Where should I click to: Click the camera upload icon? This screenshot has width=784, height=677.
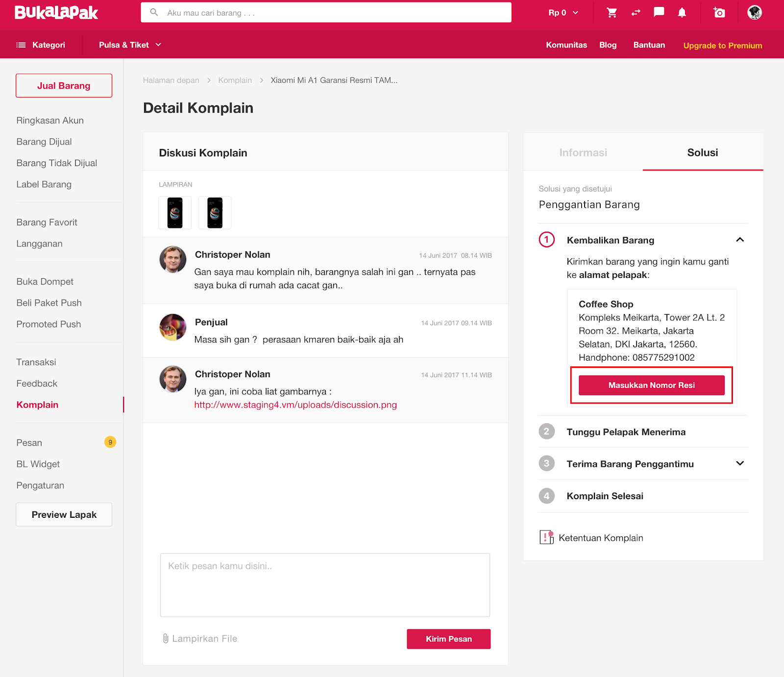[x=719, y=12]
